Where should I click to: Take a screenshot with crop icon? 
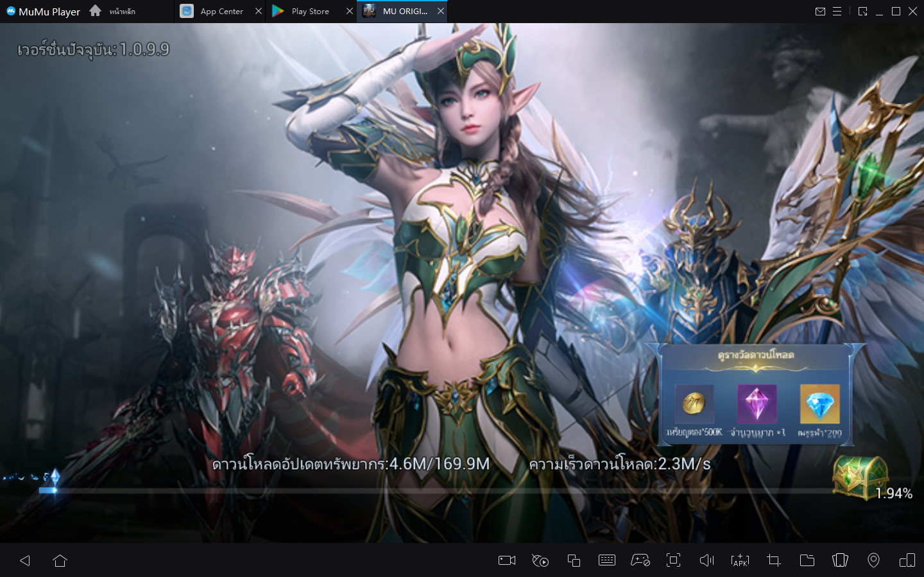[774, 560]
